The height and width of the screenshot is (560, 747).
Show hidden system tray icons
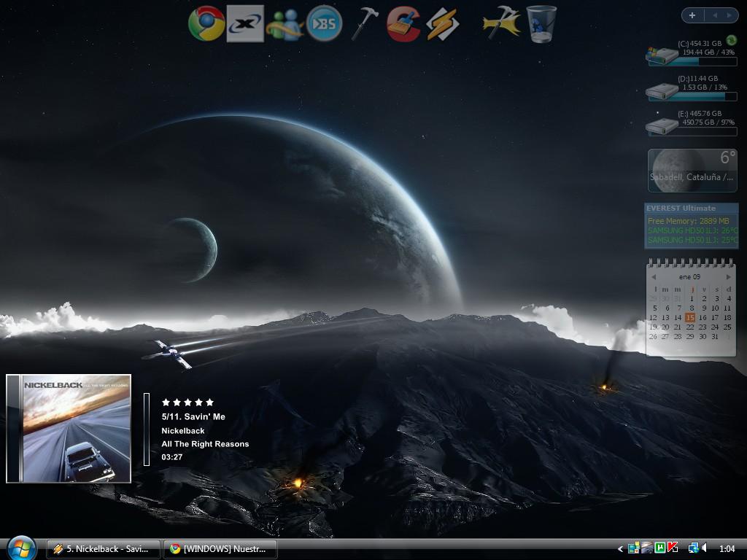(621, 548)
